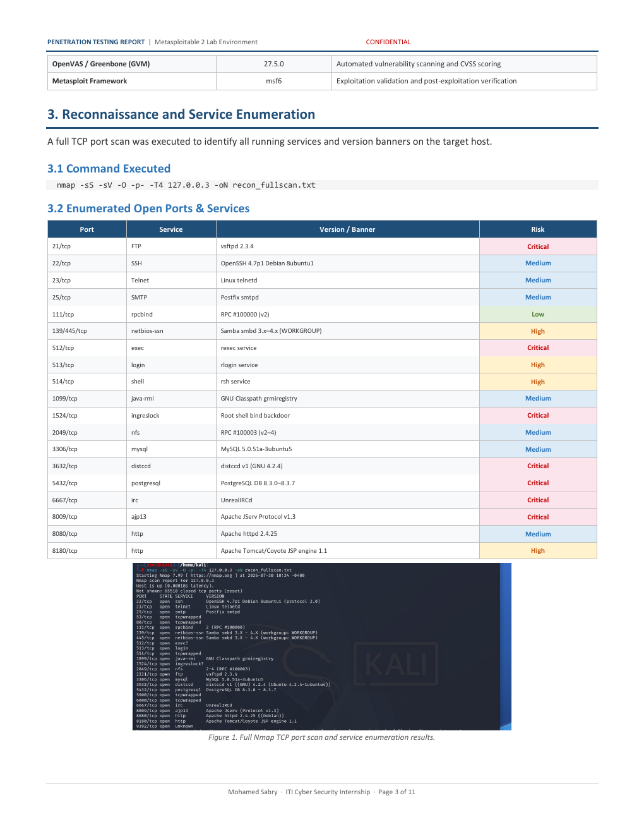Click 'ITI Cyber Security Internship' in the footer
Viewport: 644px width, 834px height.
(x=328, y=792)
